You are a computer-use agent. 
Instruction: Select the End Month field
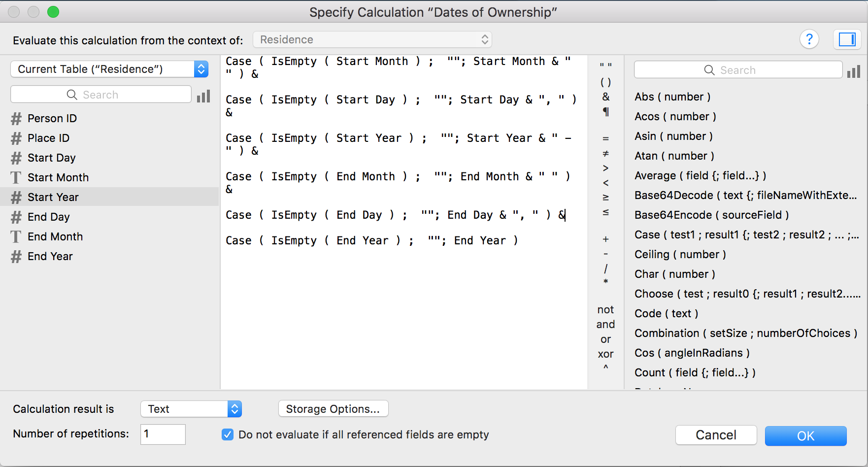click(x=109, y=236)
